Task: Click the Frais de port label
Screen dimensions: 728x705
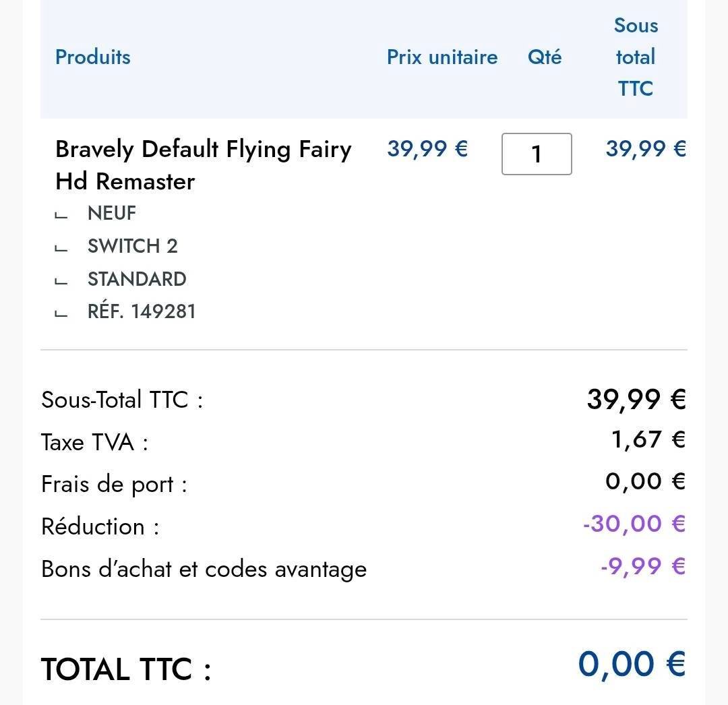Action: coord(114,484)
